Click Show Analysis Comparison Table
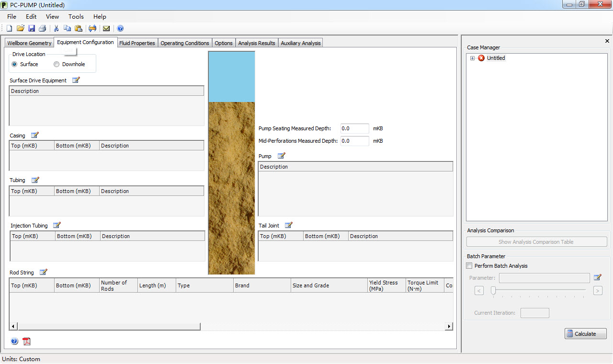 536,242
